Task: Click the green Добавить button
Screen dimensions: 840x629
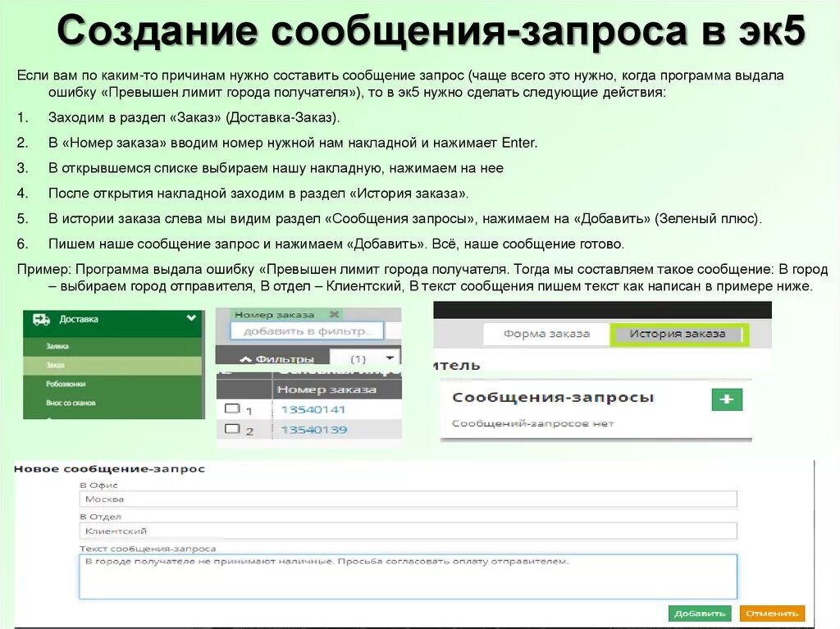Action: tap(701, 613)
